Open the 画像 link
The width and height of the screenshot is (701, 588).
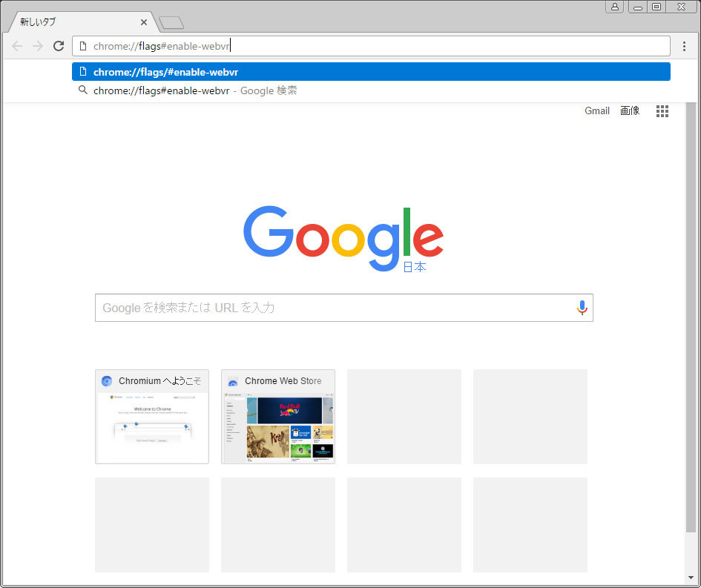[630, 110]
